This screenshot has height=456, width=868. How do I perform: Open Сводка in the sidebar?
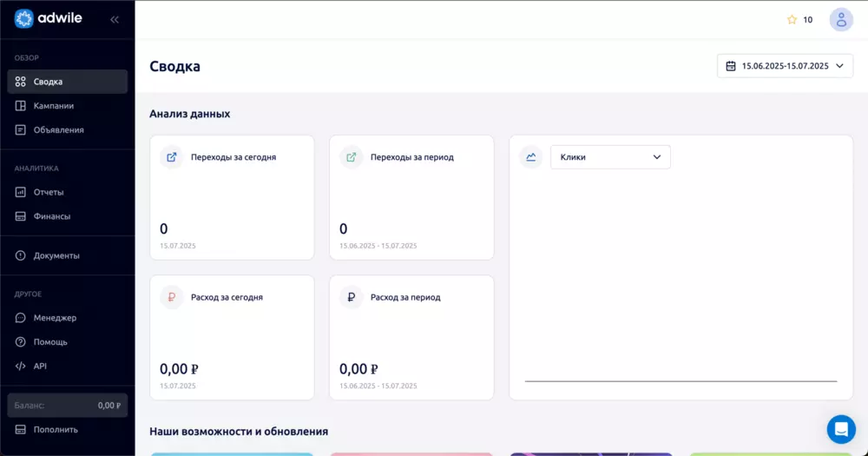tap(68, 82)
